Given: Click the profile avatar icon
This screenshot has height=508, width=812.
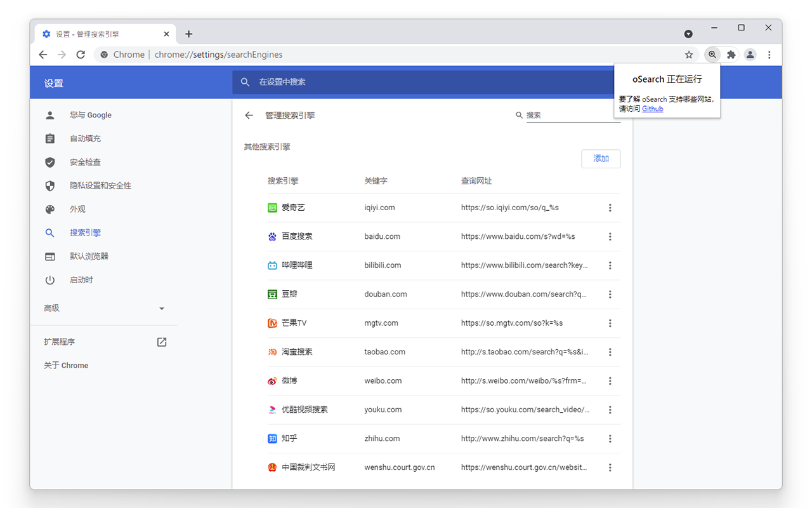Looking at the screenshot, I should click(750, 55).
